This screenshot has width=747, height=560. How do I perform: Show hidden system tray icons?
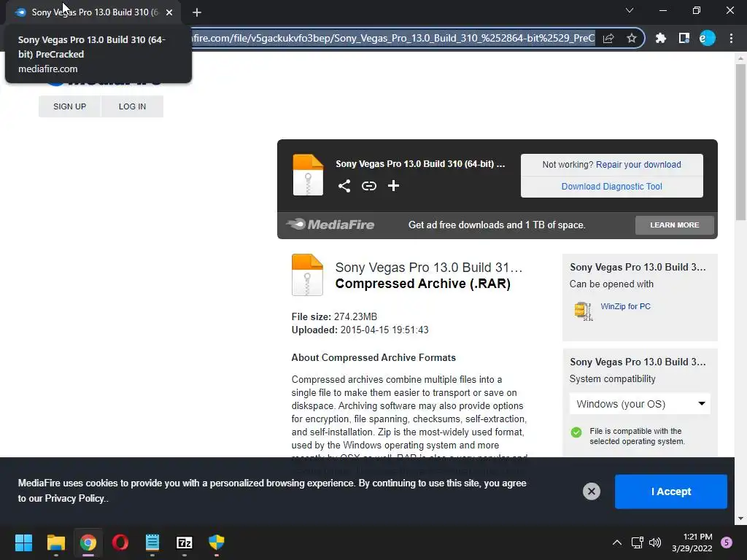tap(616, 542)
